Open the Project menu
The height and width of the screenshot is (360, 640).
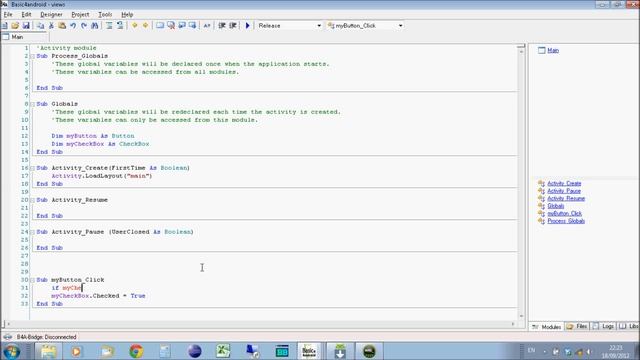80,14
